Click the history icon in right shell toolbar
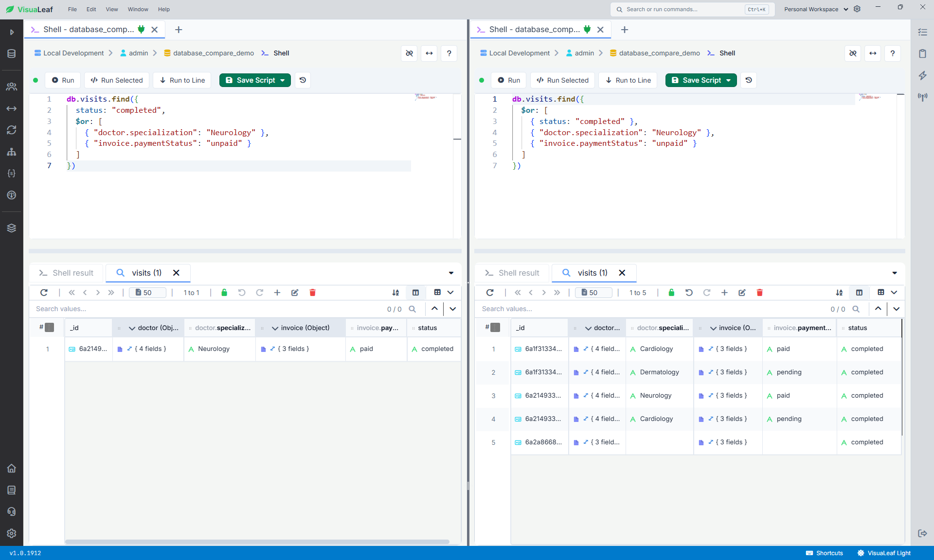Image resolution: width=934 pixels, height=560 pixels. pos(749,80)
